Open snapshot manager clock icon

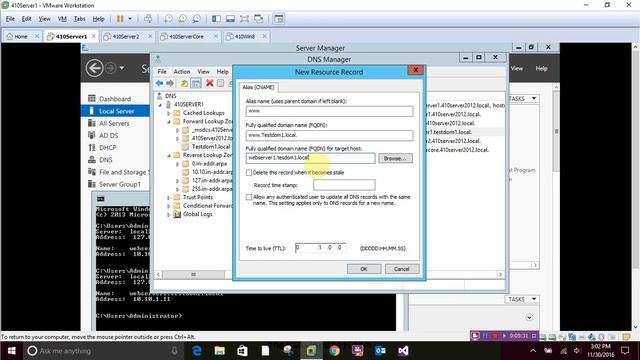point(196,19)
